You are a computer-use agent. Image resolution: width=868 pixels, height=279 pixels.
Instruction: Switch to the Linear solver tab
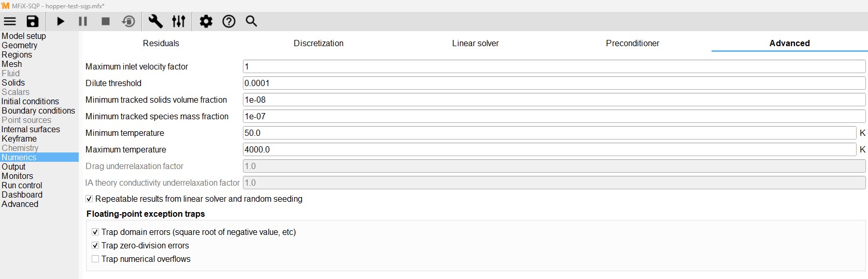[475, 43]
